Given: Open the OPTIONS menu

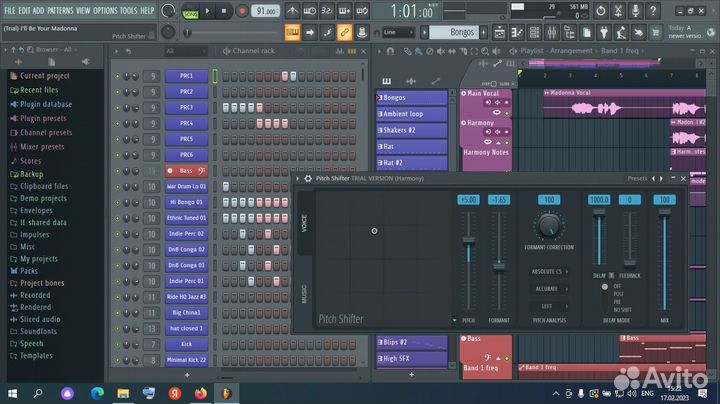Looking at the screenshot, I should click(105, 10).
